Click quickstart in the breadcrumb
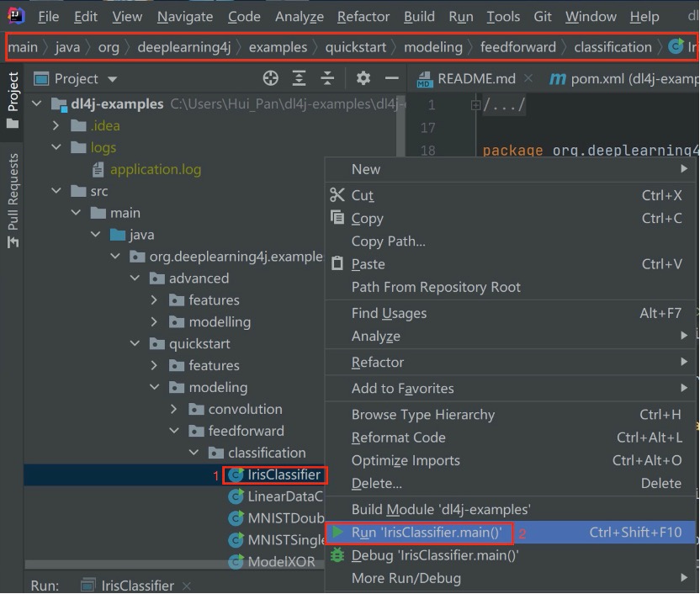 tap(355, 47)
